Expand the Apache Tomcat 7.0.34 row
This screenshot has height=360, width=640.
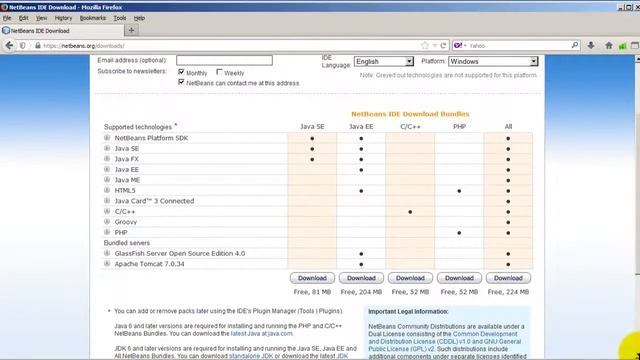(x=107, y=264)
